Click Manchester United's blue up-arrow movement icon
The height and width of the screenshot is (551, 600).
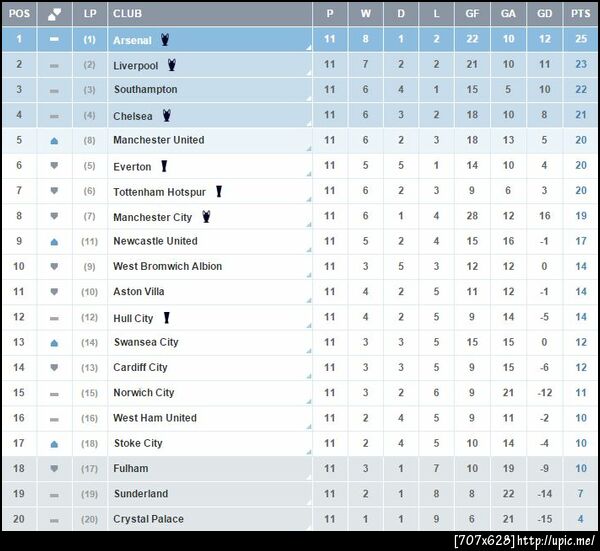54,141
